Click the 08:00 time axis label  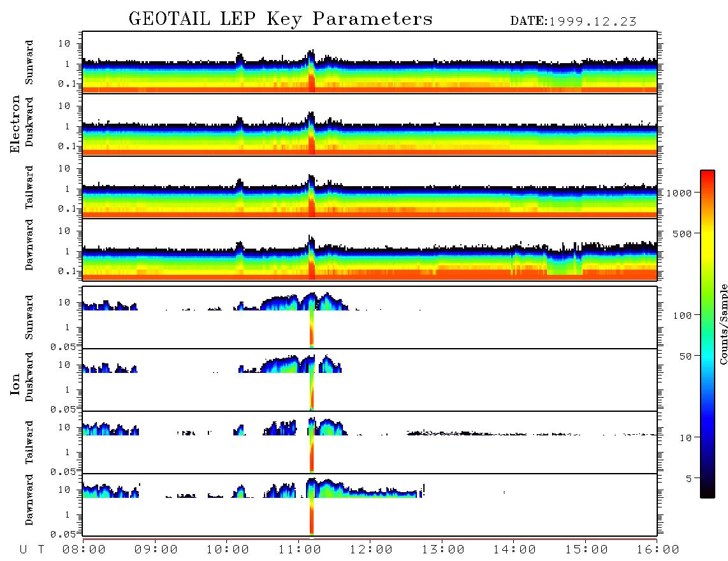pos(84,550)
